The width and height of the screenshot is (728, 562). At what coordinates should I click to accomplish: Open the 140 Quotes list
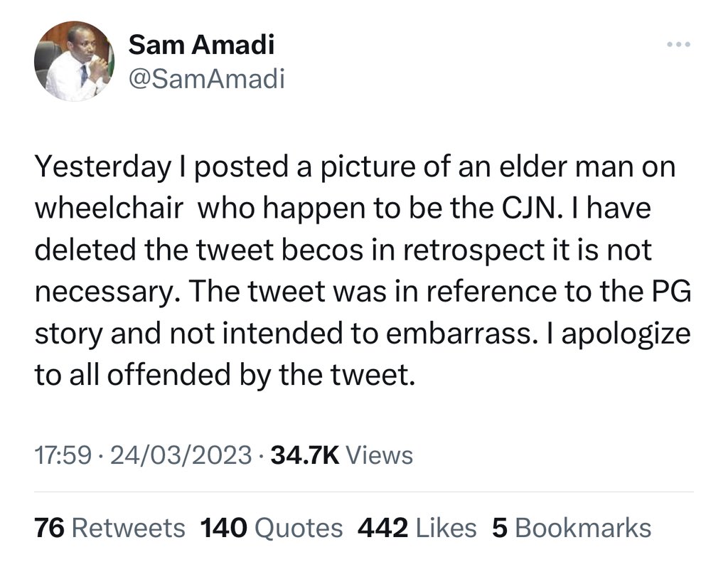click(271, 528)
